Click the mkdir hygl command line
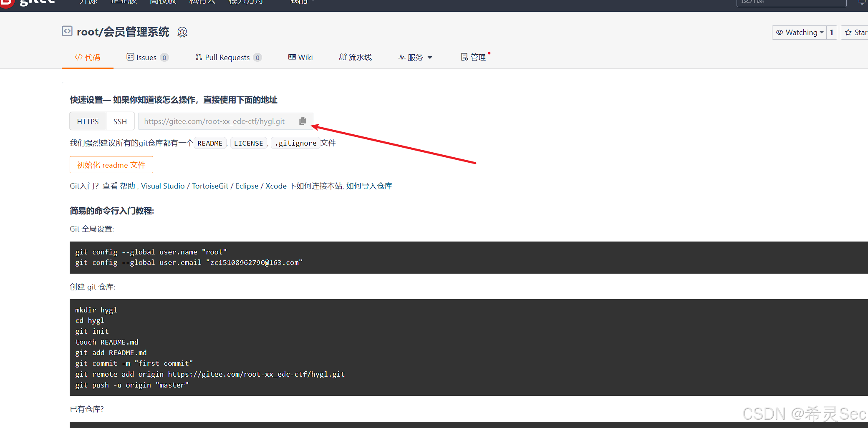The height and width of the screenshot is (428, 868). [x=96, y=310]
